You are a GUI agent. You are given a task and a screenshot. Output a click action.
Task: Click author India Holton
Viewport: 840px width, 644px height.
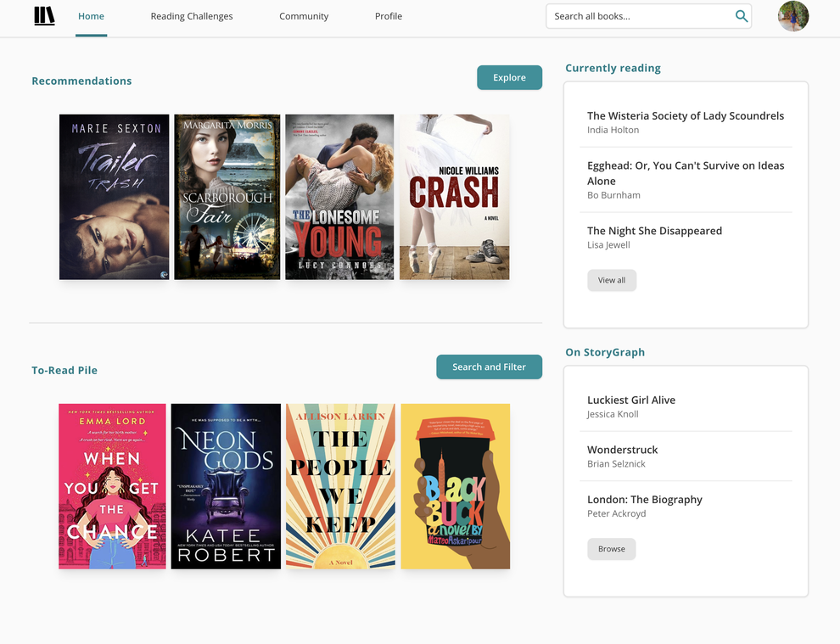[613, 130]
